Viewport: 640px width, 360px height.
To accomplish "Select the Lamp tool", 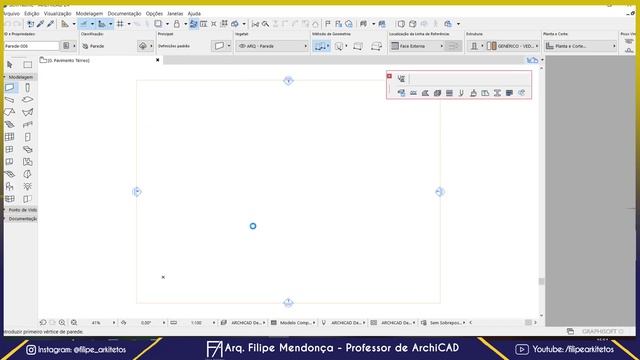I will pos(27,187).
